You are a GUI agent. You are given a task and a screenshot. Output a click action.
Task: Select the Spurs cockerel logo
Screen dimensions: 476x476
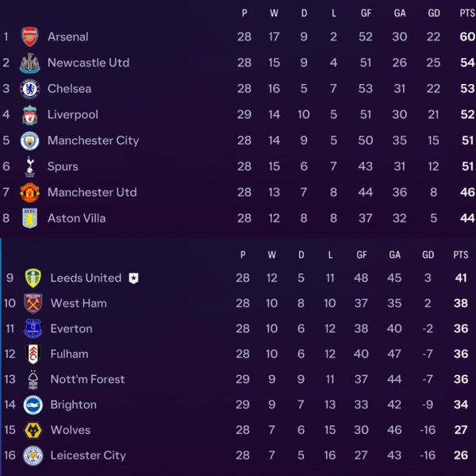[30, 167]
